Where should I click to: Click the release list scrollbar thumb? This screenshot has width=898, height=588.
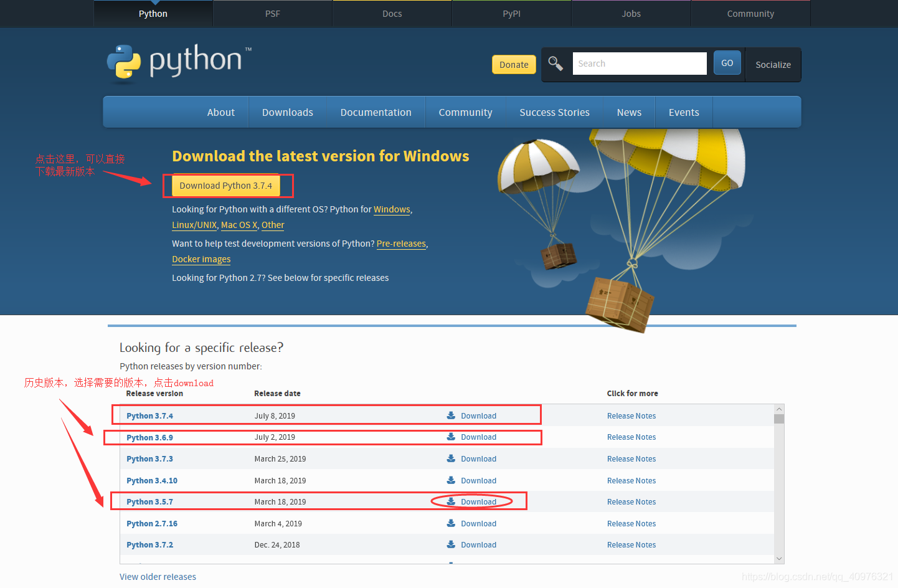pos(779,419)
